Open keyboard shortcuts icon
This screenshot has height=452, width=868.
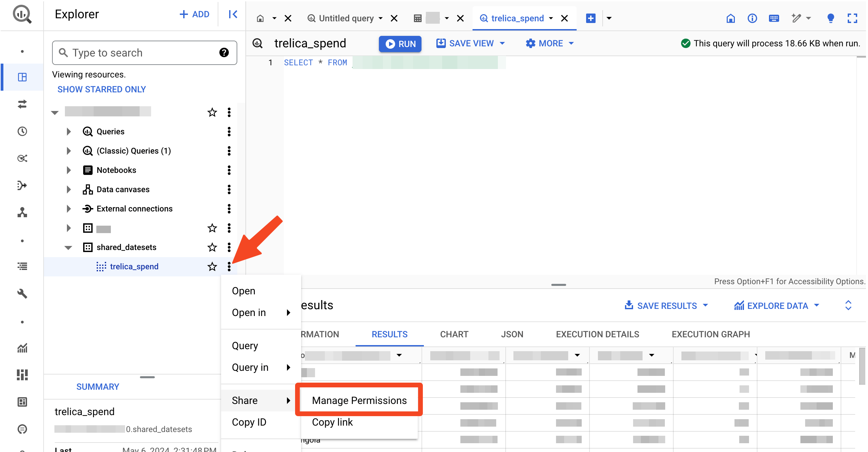tap(774, 18)
